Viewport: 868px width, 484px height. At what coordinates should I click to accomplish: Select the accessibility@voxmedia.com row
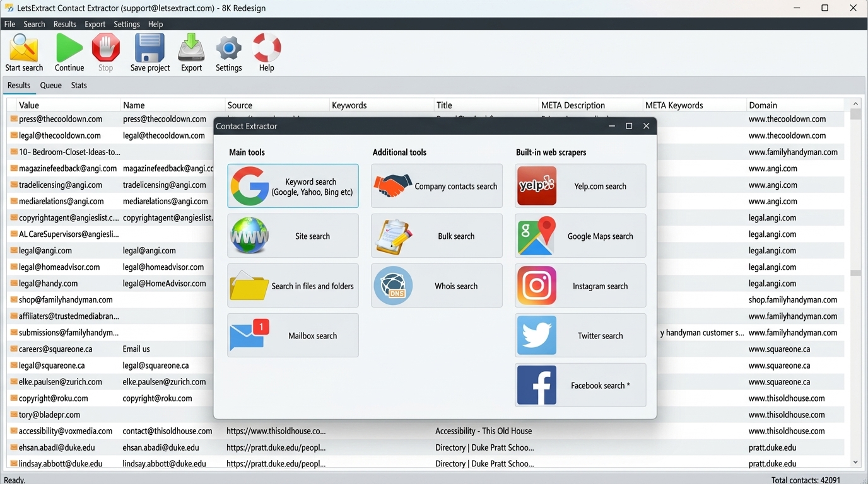(x=66, y=430)
